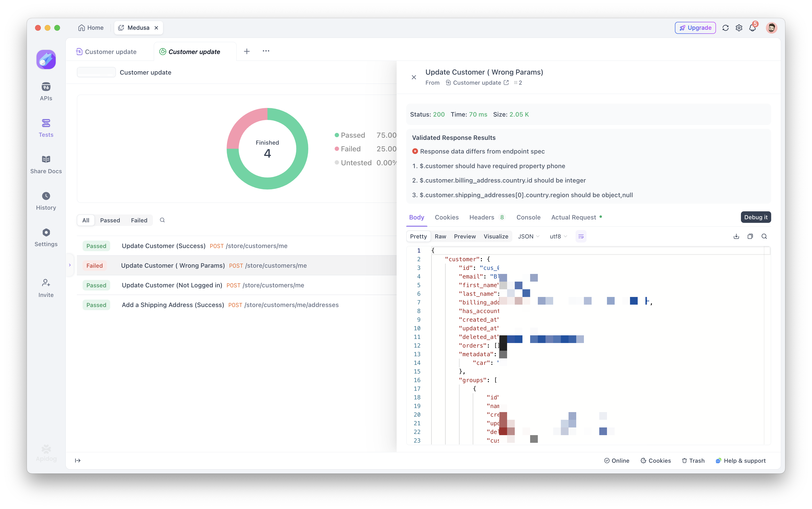Switch to the Home tab
Image resolution: width=812 pixels, height=509 pixels.
coord(91,28)
